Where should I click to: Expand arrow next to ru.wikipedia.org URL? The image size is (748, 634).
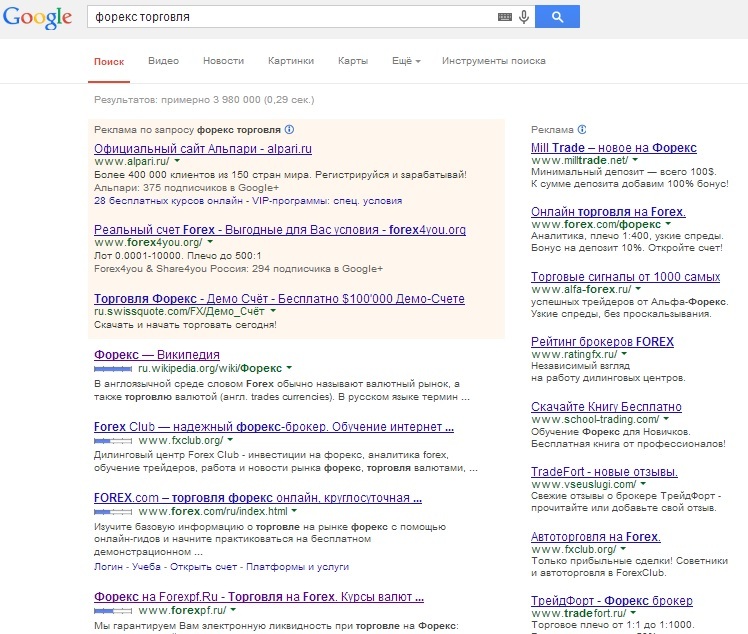[x=289, y=368]
